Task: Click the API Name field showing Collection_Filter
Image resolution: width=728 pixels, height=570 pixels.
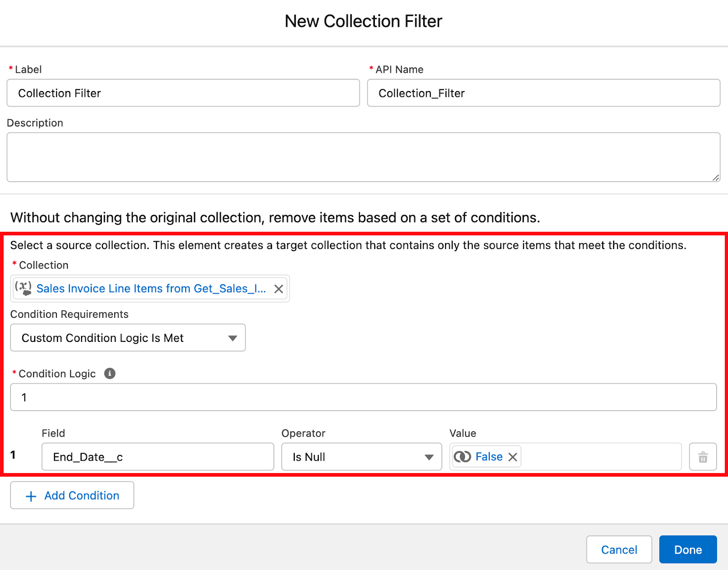Action: point(544,93)
